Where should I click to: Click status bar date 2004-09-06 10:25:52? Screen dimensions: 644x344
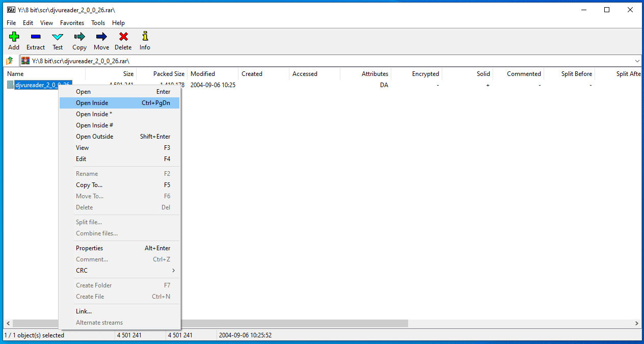[245, 335]
